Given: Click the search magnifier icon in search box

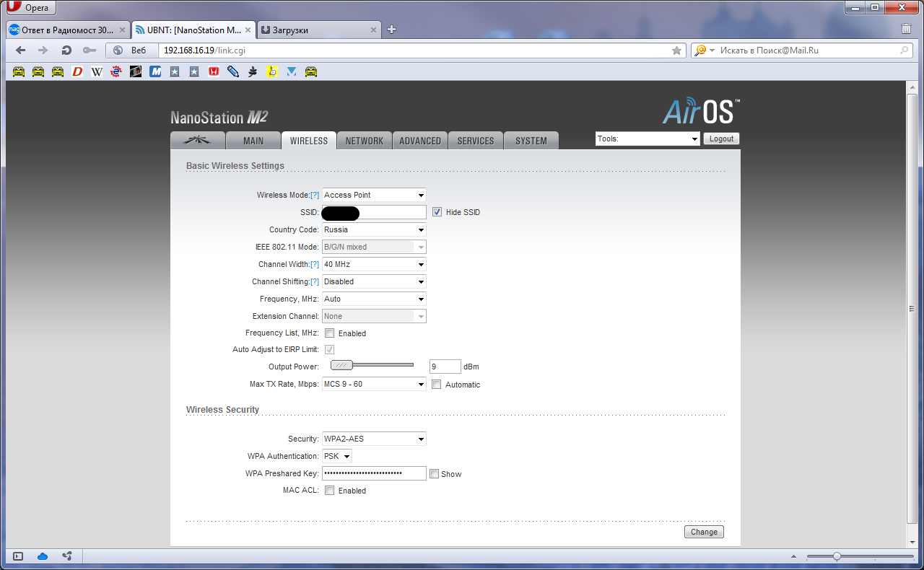Looking at the screenshot, I should click(x=904, y=51).
